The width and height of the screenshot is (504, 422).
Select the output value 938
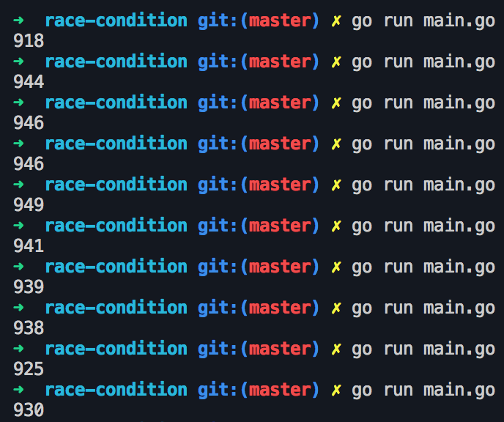29,327
